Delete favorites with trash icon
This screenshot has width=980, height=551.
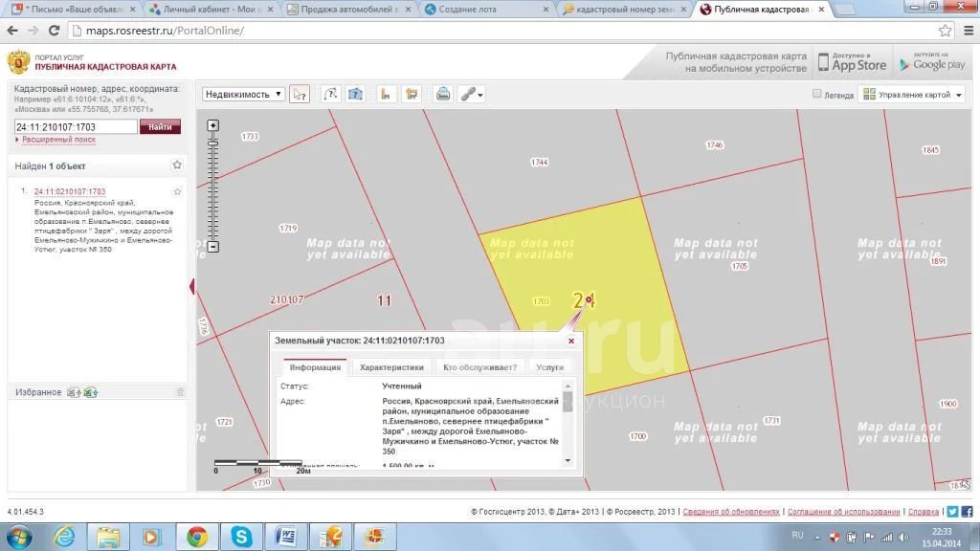click(180, 392)
